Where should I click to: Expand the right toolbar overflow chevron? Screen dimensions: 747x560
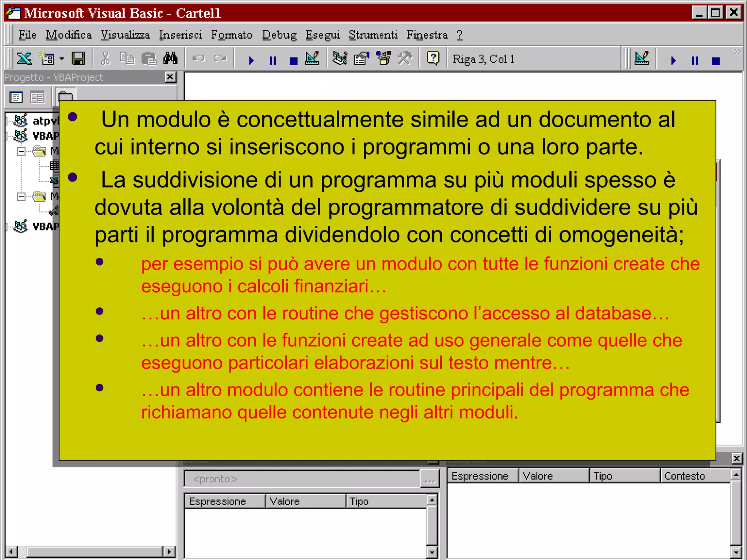click(x=737, y=52)
